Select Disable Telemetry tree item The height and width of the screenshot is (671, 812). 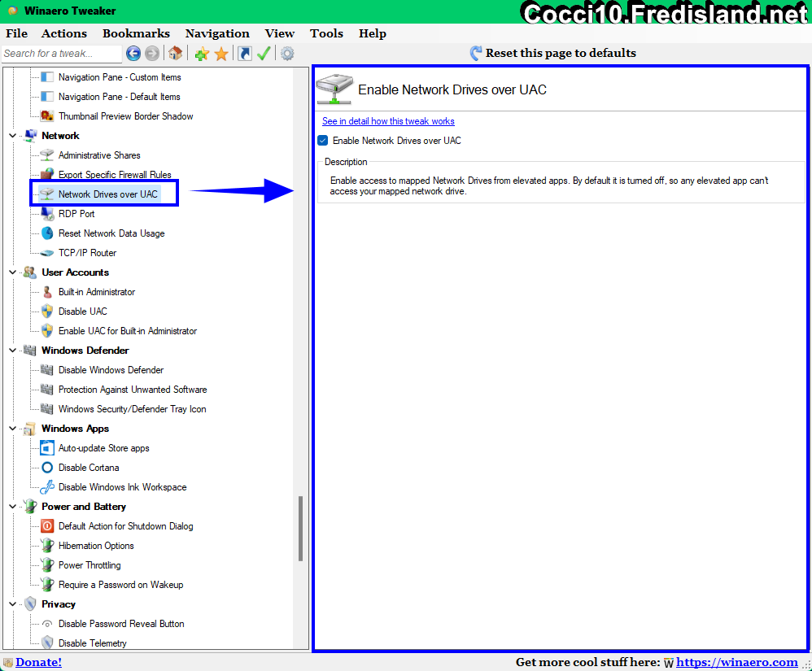click(x=93, y=643)
